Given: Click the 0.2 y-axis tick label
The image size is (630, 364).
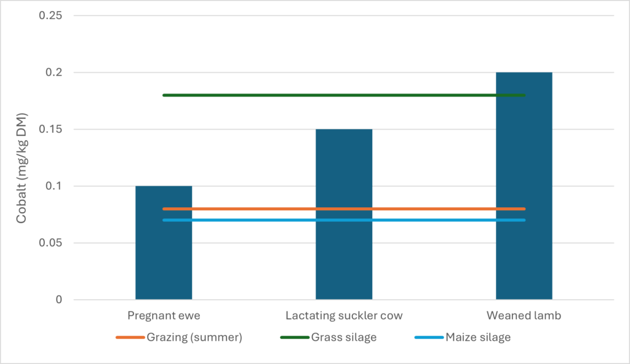Looking at the screenshot, I should tap(54, 73).
